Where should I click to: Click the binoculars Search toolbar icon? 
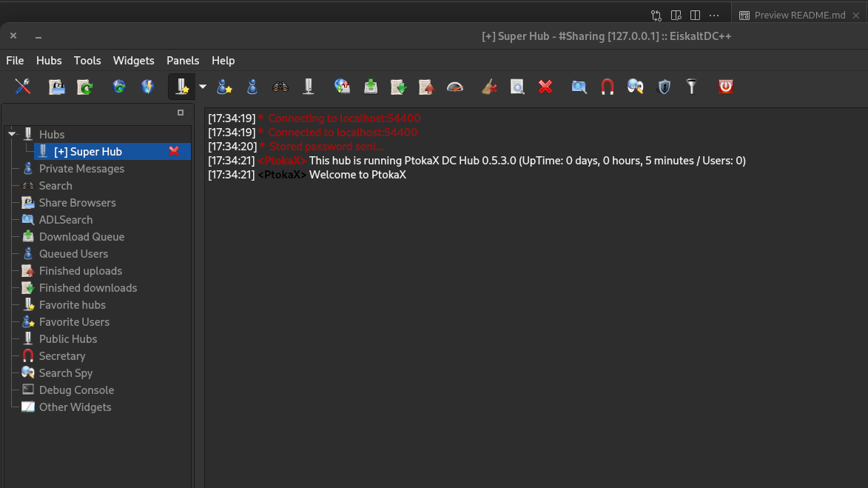point(280,87)
